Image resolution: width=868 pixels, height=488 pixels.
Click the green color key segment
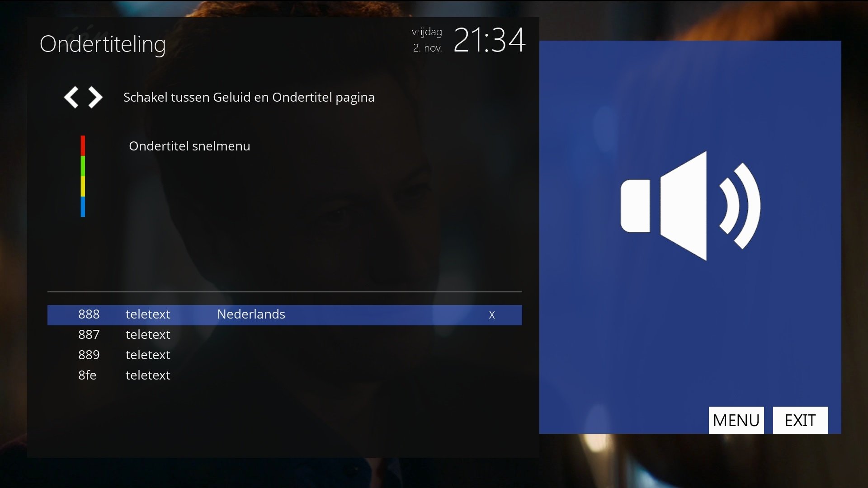pyautogui.click(x=83, y=166)
